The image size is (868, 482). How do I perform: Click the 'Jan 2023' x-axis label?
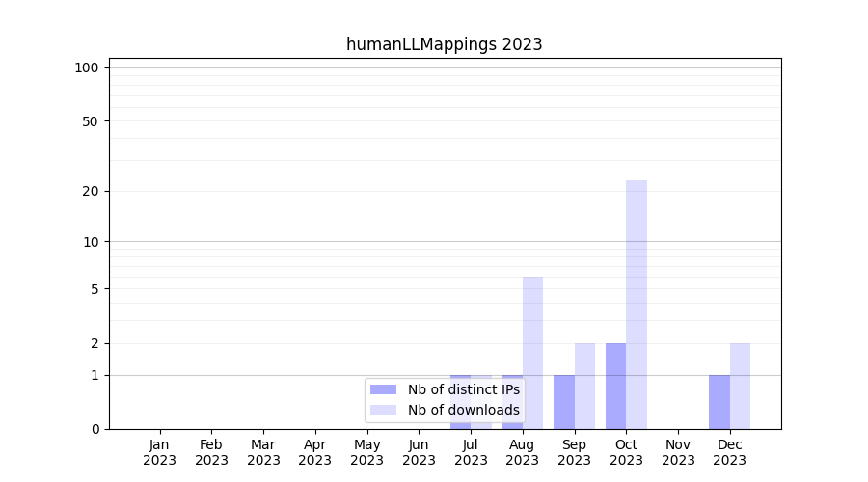[160, 452]
